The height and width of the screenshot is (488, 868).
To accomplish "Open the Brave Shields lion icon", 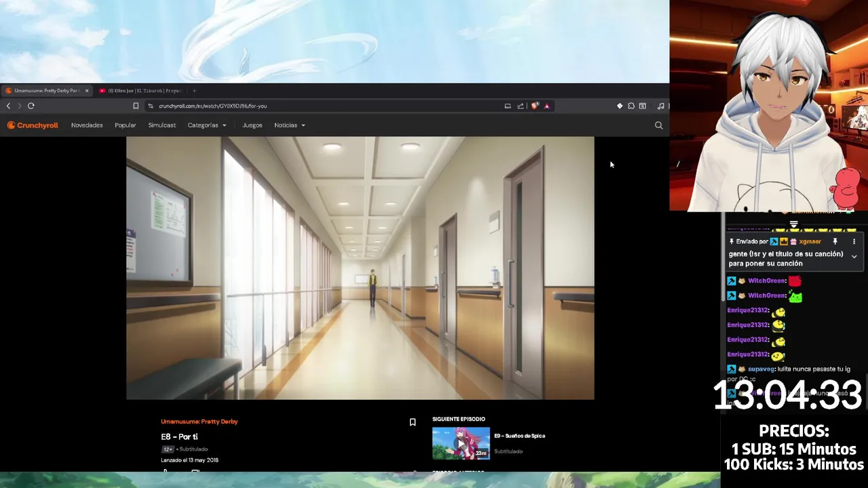I will (534, 106).
